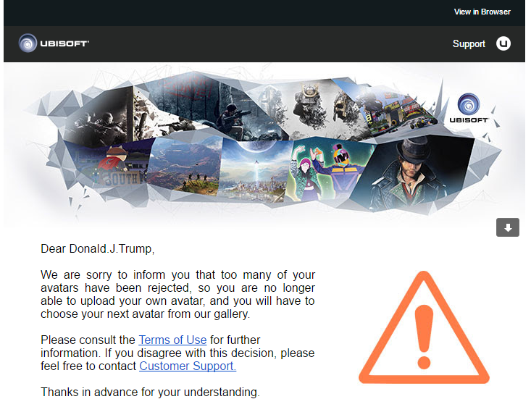The height and width of the screenshot is (420, 531).
Task: Click the Uplay circle icon next to Support
Action: tap(503, 43)
